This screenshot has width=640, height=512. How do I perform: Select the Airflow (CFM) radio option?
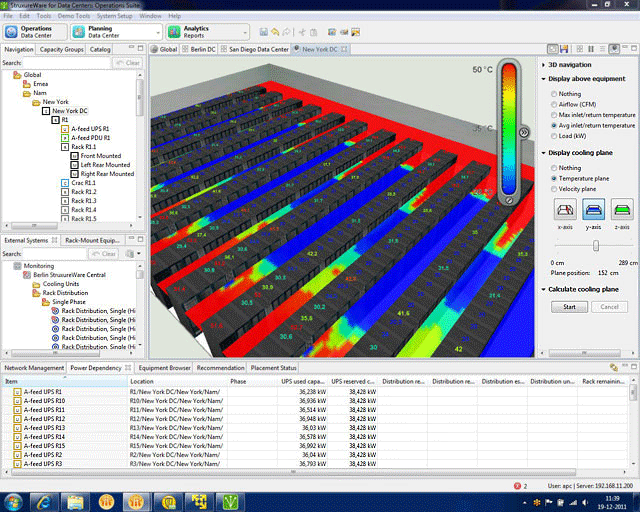tap(555, 103)
